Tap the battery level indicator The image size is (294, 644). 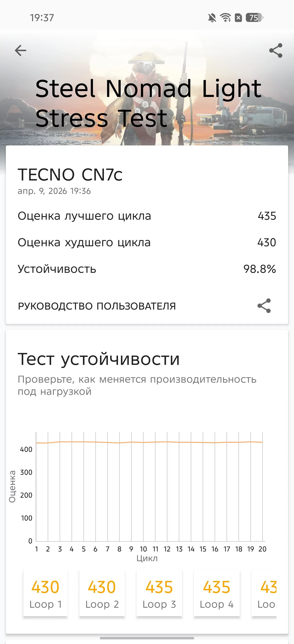click(254, 18)
